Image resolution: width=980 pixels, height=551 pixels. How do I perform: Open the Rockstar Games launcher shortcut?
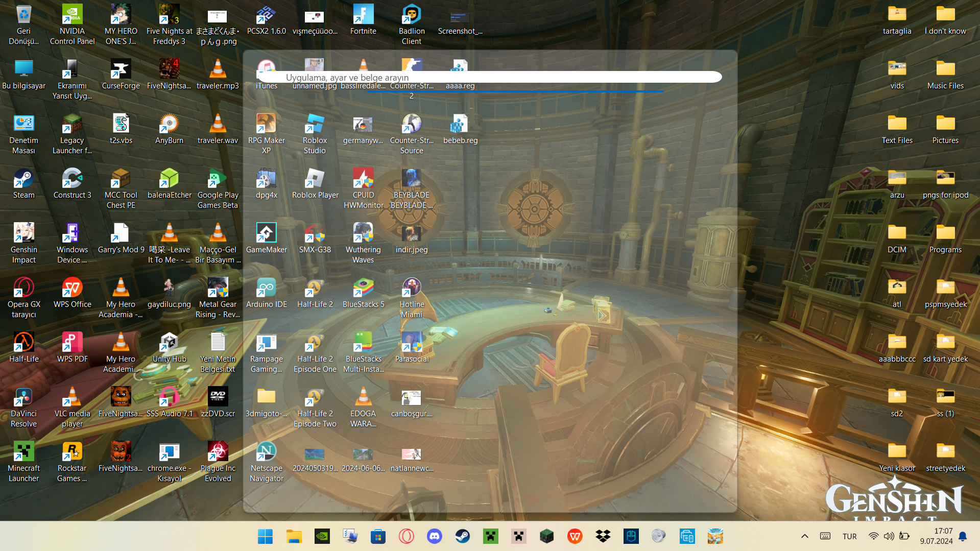[x=72, y=462]
